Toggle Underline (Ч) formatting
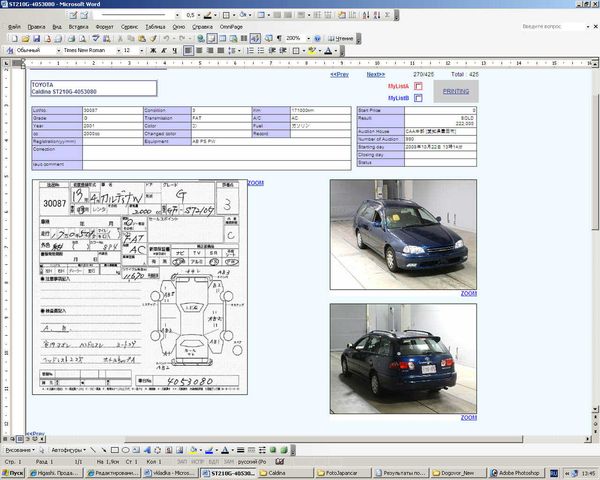 point(174,51)
